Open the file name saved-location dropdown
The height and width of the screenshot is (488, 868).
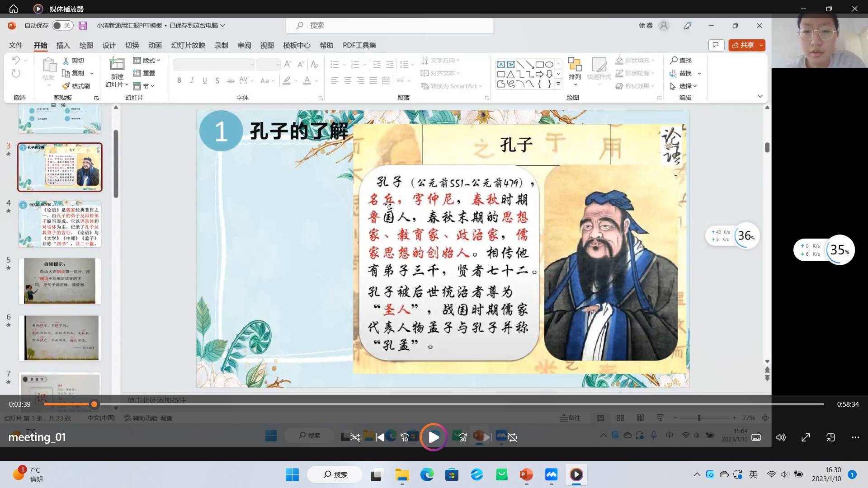click(223, 25)
